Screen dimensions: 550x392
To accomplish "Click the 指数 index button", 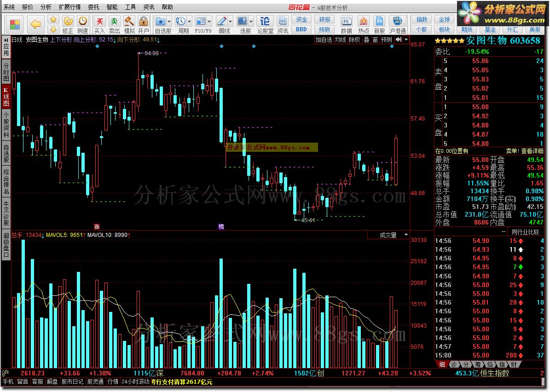I will point(422,20).
